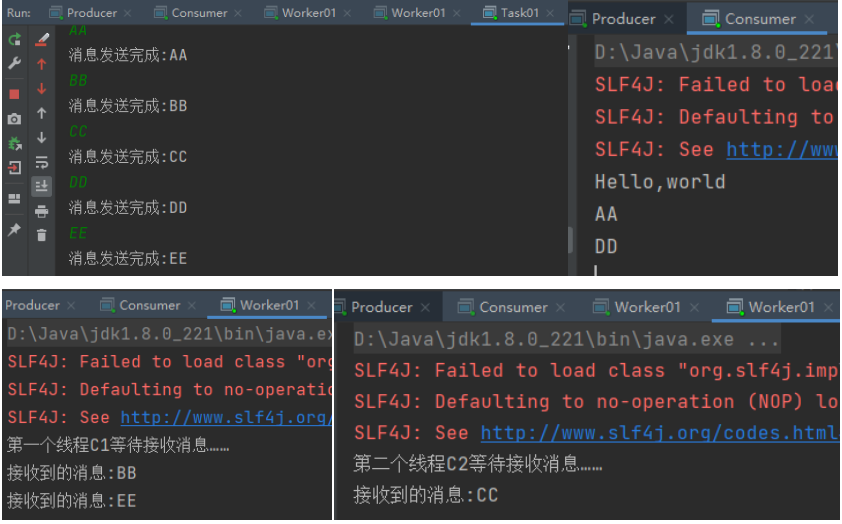The width and height of the screenshot is (842, 524).
Task: Click the camera Dump Threads icon
Action: [x=14, y=118]
